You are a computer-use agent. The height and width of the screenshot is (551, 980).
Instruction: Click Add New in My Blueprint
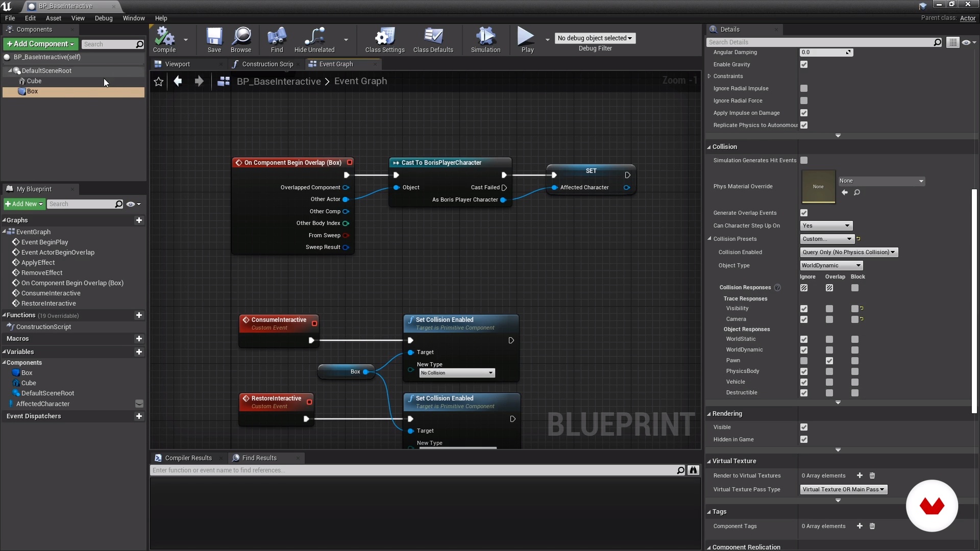pyautogui.click(x=24, y=204)
